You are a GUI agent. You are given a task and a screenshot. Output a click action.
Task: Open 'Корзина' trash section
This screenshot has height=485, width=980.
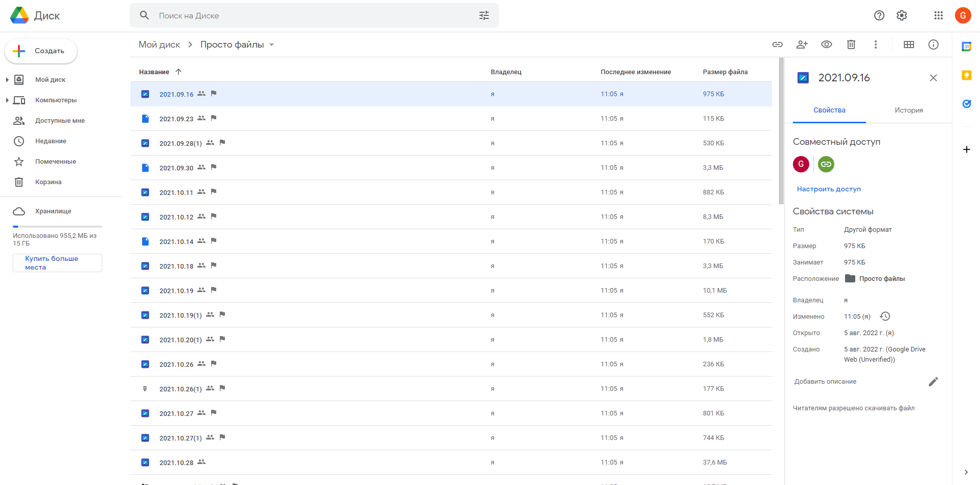pyautogui.click(x=48, y=182)
